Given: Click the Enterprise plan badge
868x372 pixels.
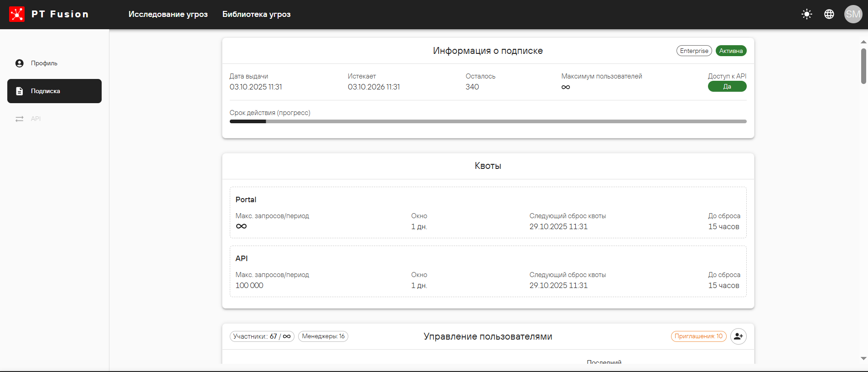Looking at the screenshot, I should (694, 51).
